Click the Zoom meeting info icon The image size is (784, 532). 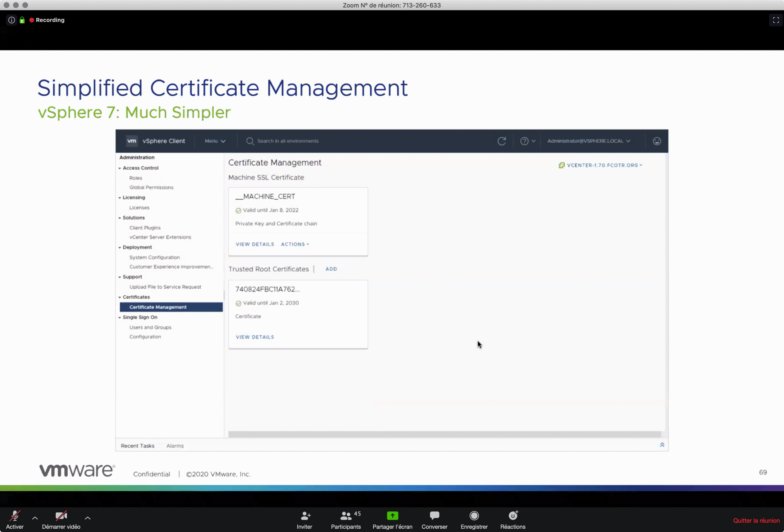click(11, 20)
